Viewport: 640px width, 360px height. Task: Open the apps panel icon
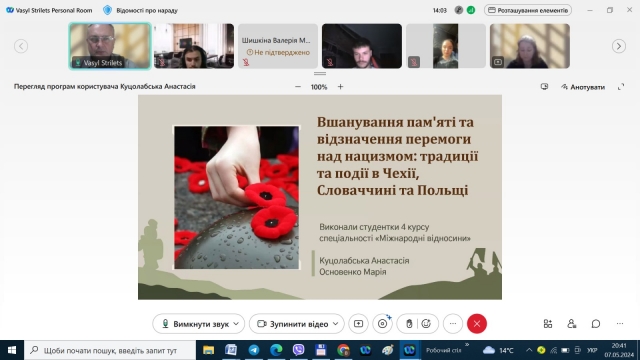[548, 324]
